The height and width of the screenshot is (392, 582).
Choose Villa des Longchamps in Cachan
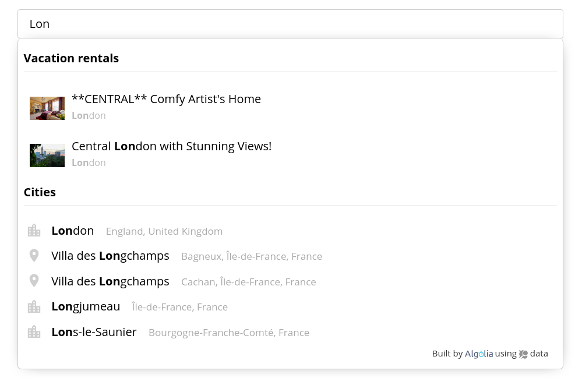click(110, 281)
